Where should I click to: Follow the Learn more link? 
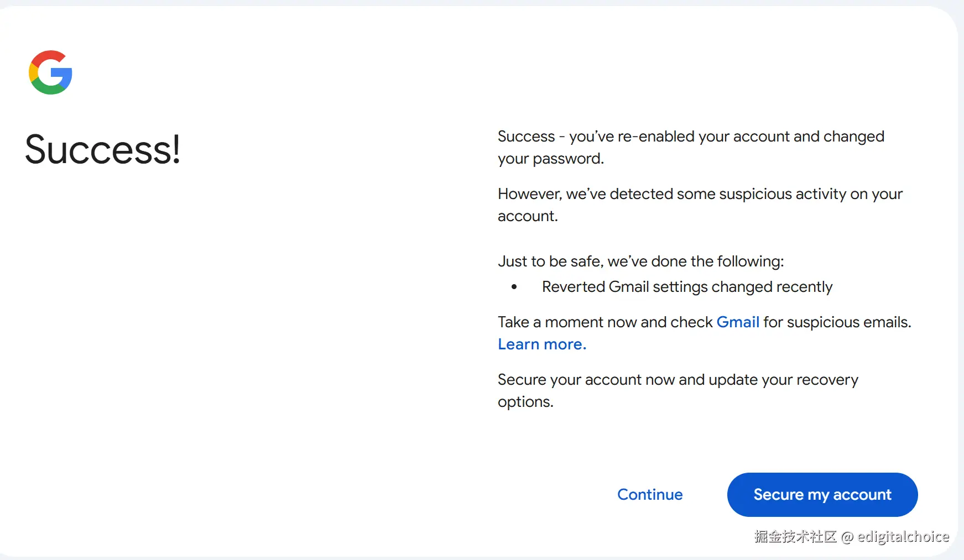(x=541, y=344)
